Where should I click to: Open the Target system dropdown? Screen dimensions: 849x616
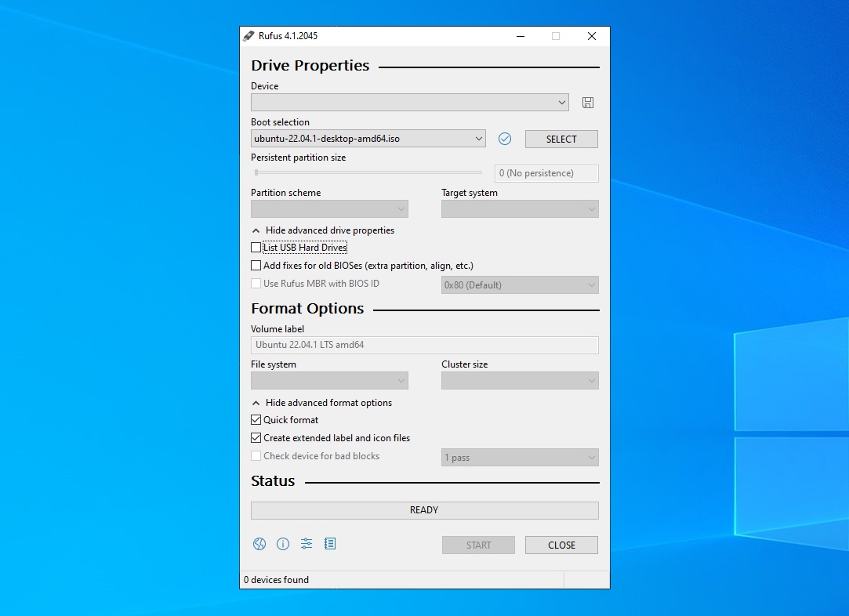[520, 209]
